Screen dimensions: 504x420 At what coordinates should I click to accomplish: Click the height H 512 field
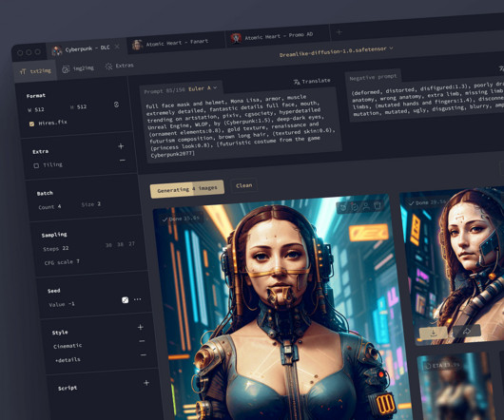click(78, 106)
